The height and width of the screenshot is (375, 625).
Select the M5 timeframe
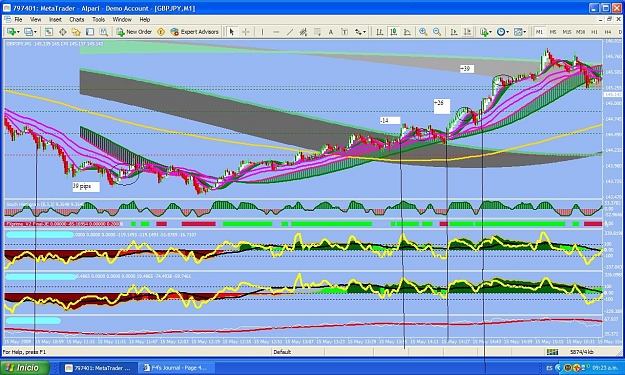click(553, 32)
